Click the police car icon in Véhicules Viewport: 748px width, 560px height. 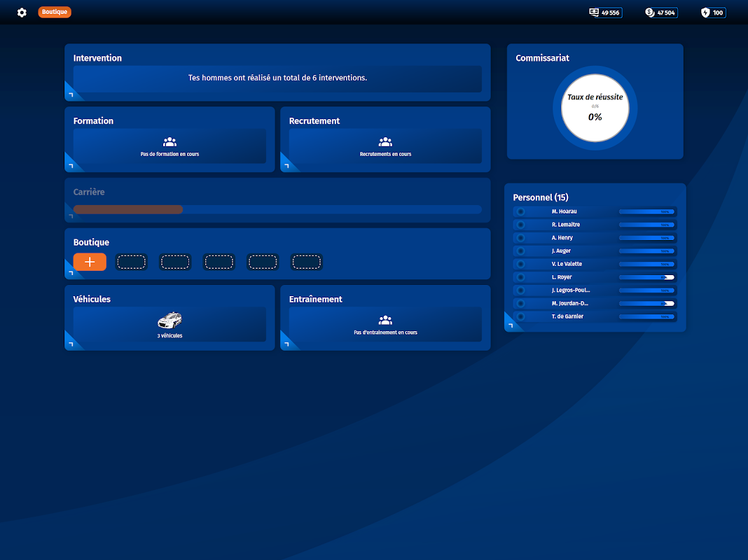(169, 321)
